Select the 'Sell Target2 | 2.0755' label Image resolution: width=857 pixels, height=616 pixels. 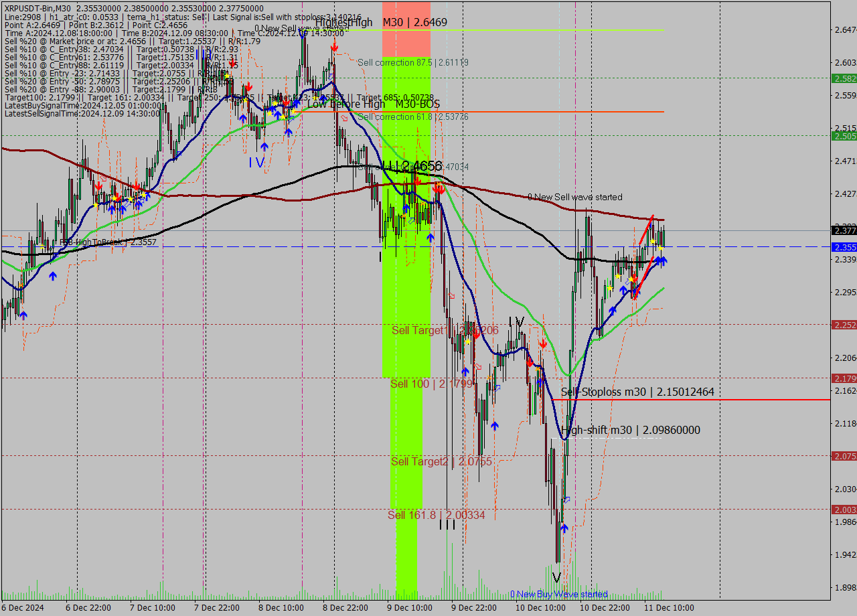point(442,462)
